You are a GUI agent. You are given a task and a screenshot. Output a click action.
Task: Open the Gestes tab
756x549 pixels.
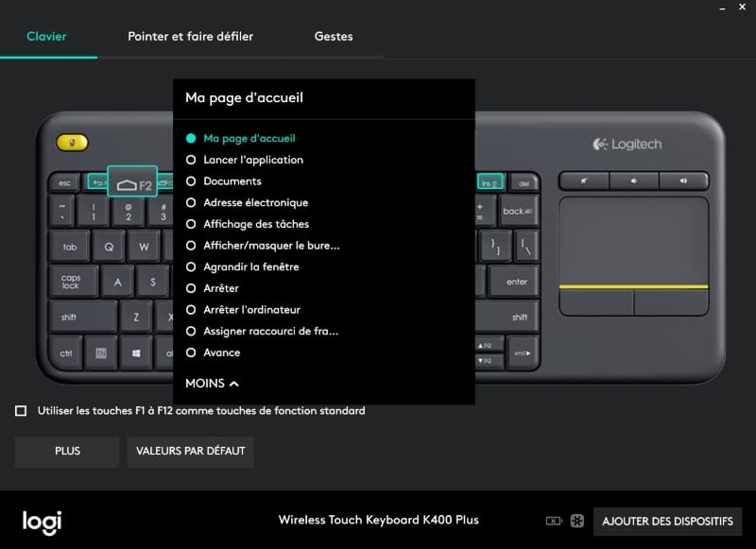tap(334, 36)
